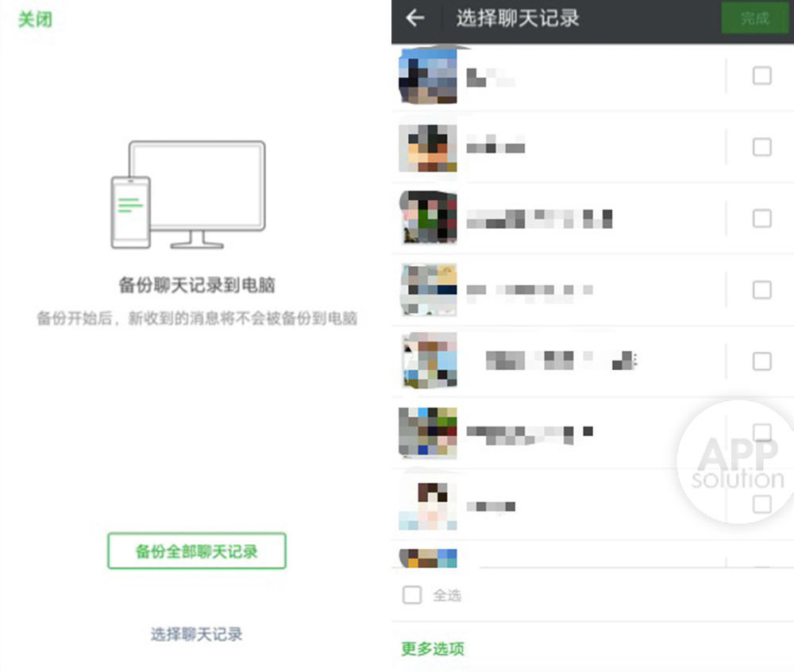Check the checkbox for the sixth chat

761,432
